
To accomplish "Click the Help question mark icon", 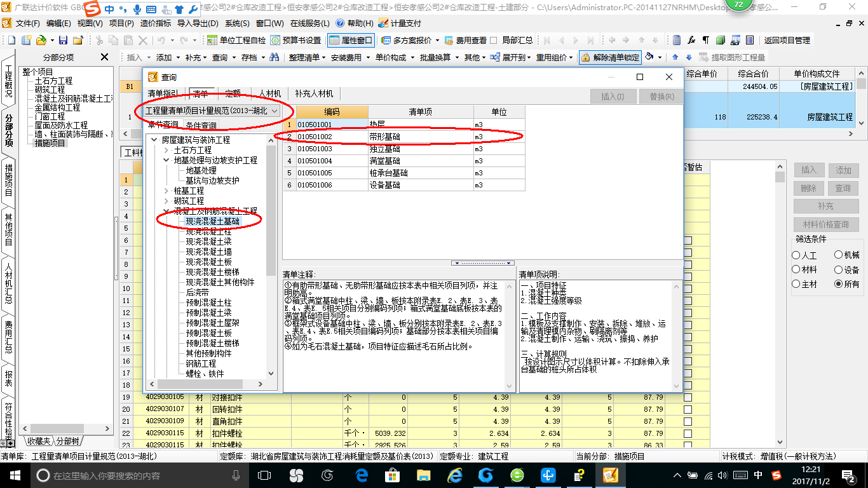I will tap(339, 24).
